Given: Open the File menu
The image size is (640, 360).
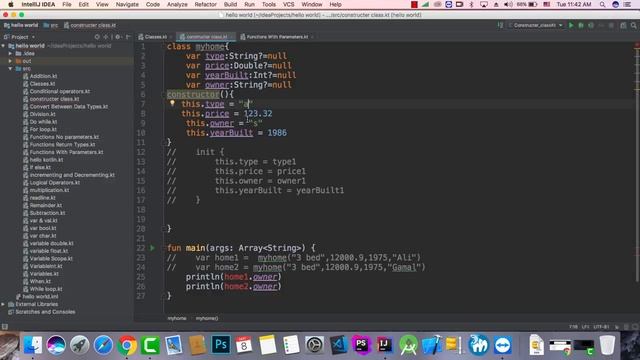Looking at the screenshot, I should point(67,4).
